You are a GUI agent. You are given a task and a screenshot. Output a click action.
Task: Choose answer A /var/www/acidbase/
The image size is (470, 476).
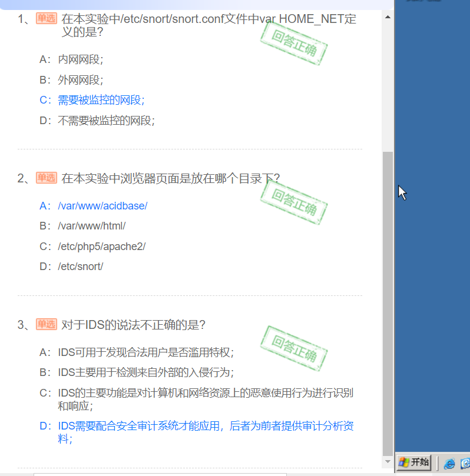point(94,206)
